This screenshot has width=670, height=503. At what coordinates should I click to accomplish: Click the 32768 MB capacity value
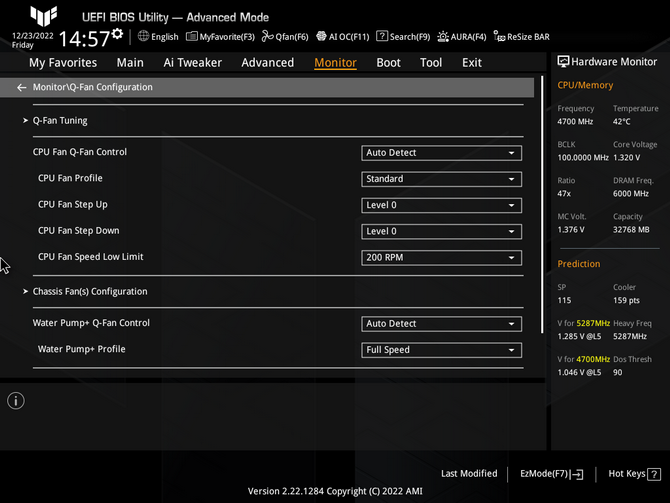click(x=631, y=230)
